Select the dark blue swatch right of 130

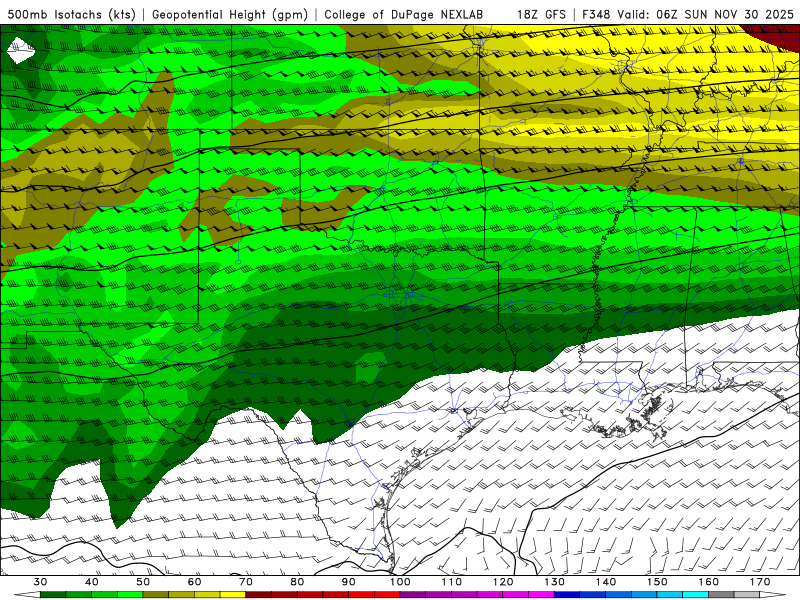(x=567, y=595)
